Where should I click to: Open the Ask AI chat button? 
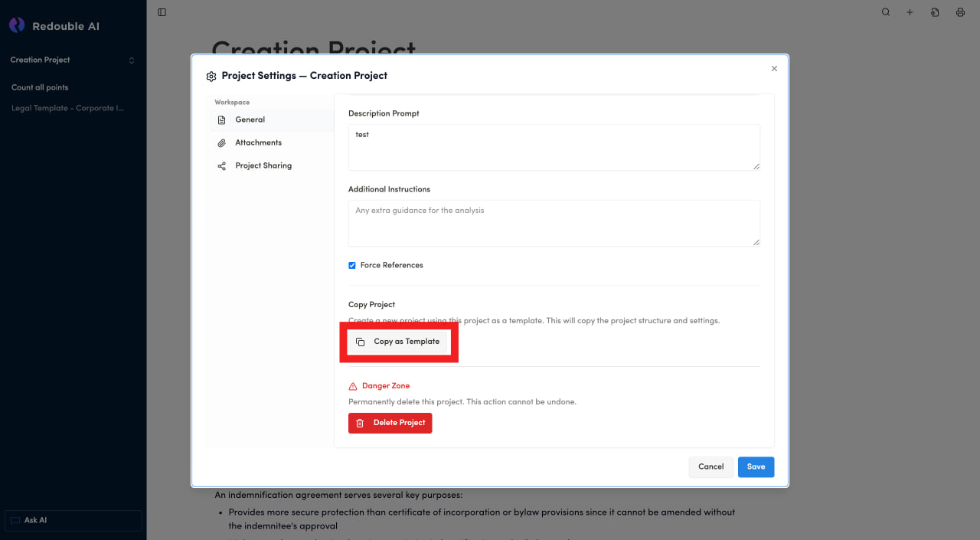(x=73, y=521)
